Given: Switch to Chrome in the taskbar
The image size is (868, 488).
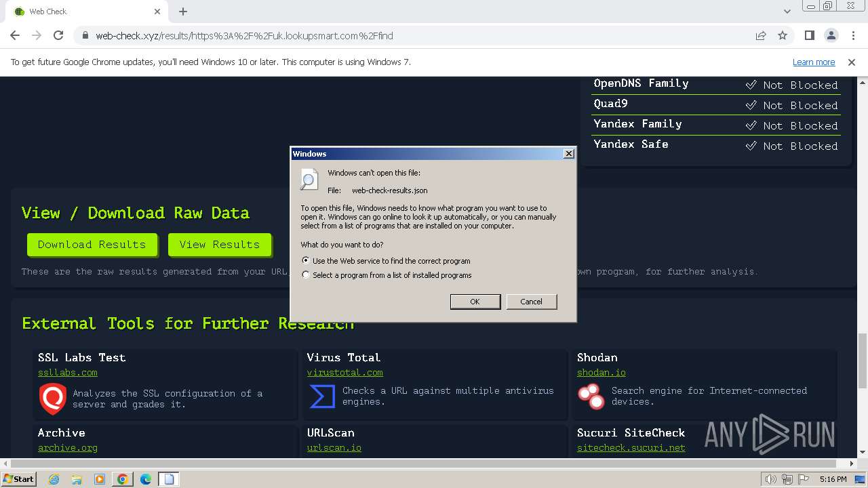Looking at the screenshot, I should pyautogui.click(x=123, y=479).
